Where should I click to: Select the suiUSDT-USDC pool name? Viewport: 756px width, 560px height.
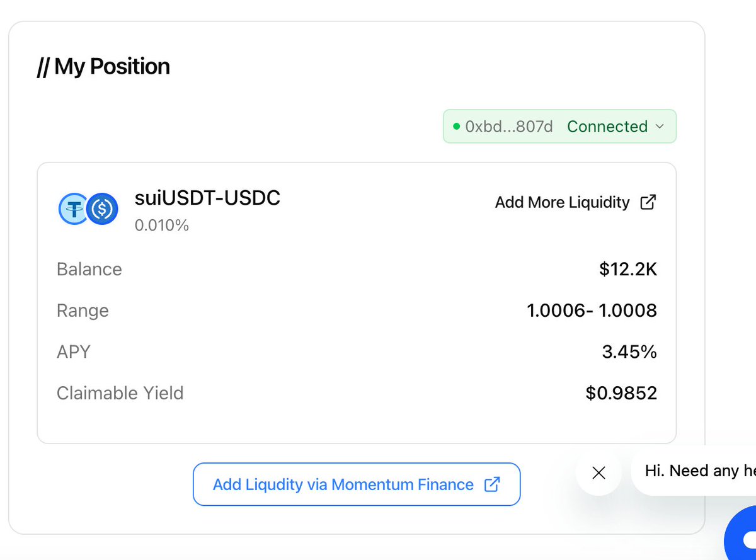click(207, 198)
